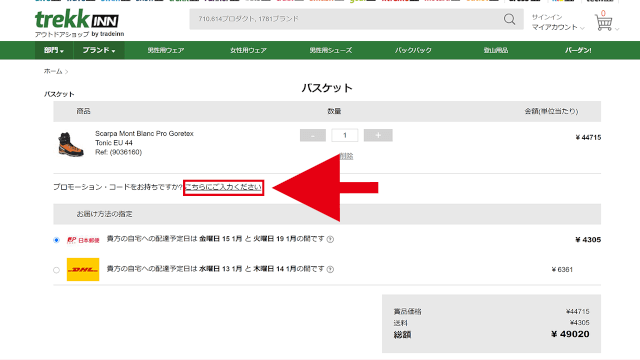This screenshot has height=360, width=640.
Task: Click the こちらにご入力ください promo code link
Action: (x=223, y=187)
